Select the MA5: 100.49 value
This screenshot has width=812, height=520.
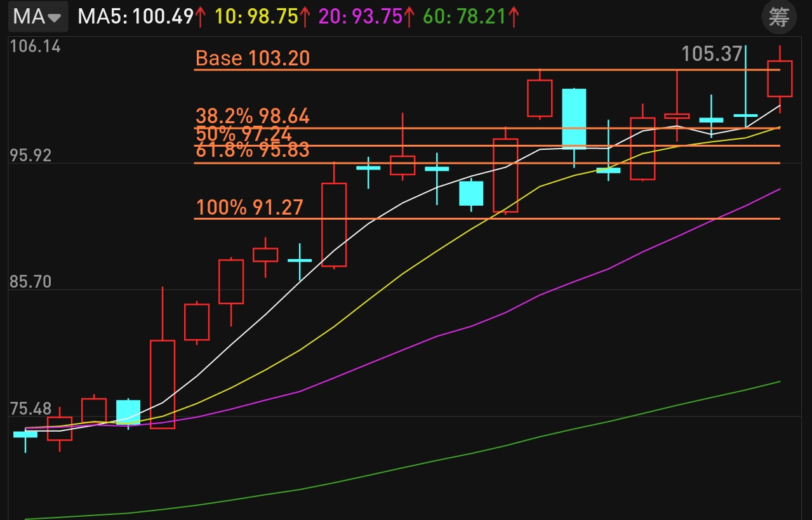pos(142,17)
